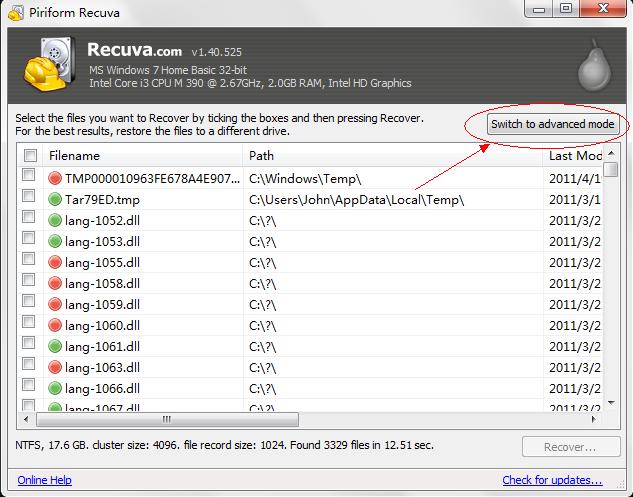The image size is (633, 497).
Task: Click the vertical scrollbar thumb
Action: (x=612, y=169)
